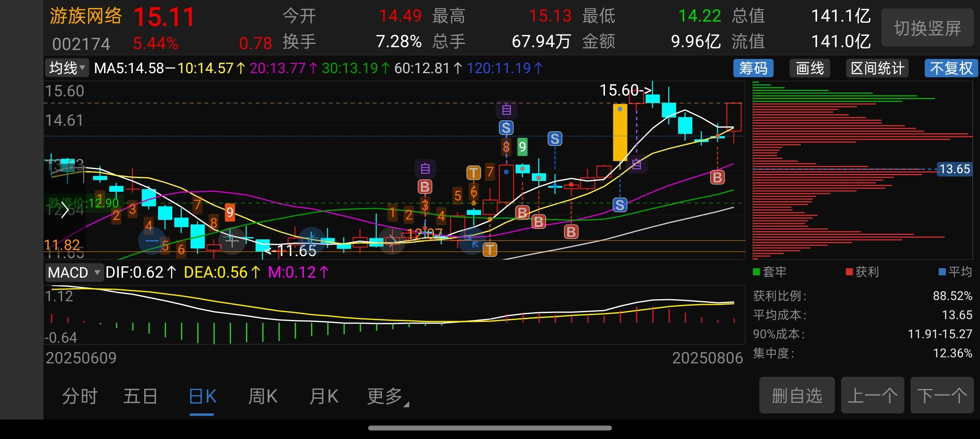Tap the B marker under the leftmost 自 tag
Viewport: 980px width, 439px height.
tap(425, 187)
